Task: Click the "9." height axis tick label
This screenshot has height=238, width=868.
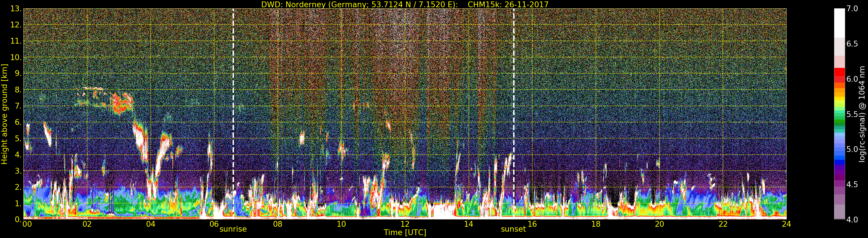Action: (x=18, y=73)
